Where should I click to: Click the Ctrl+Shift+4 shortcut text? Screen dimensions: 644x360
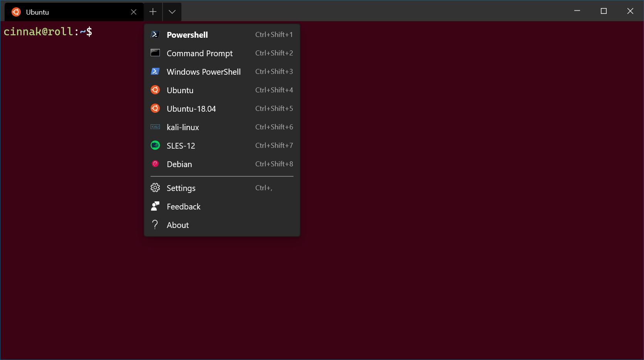point(274,90)
